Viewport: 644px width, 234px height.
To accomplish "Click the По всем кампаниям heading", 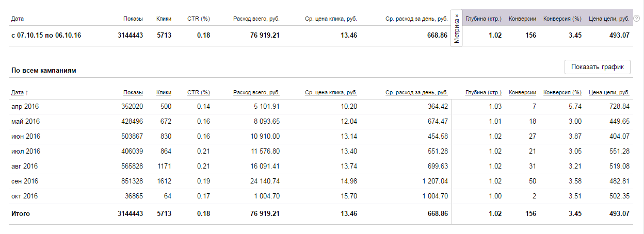I will tap(44, 71).
